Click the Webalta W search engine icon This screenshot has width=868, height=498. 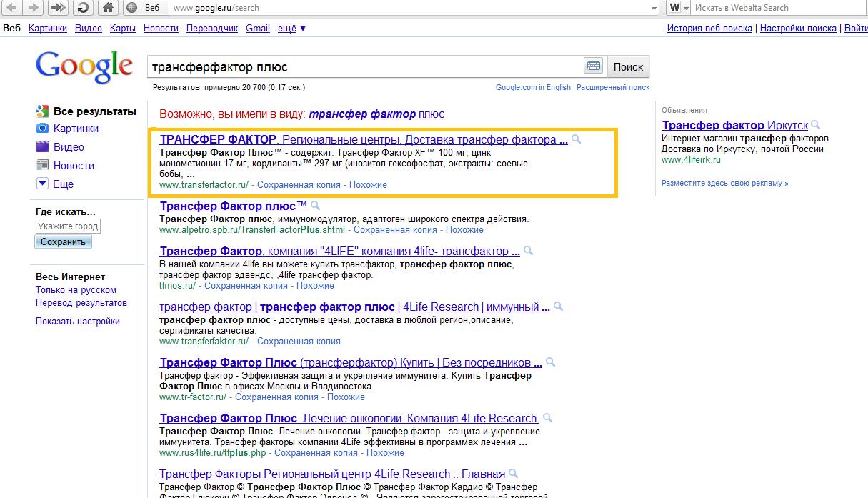coord(675,8)
